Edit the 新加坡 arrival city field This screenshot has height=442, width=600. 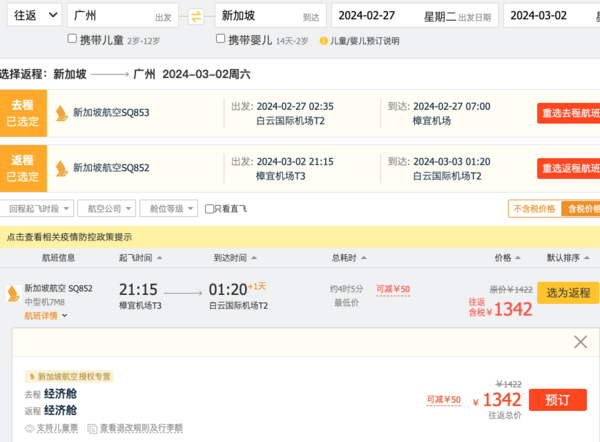[271, 16]
